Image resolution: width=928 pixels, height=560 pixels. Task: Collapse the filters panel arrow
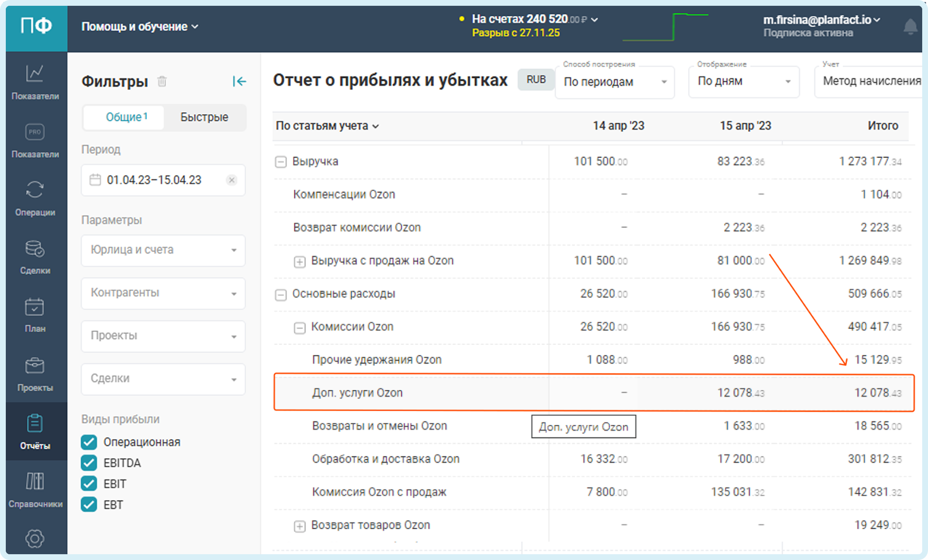pyautogui.click(x=239, y=81)
